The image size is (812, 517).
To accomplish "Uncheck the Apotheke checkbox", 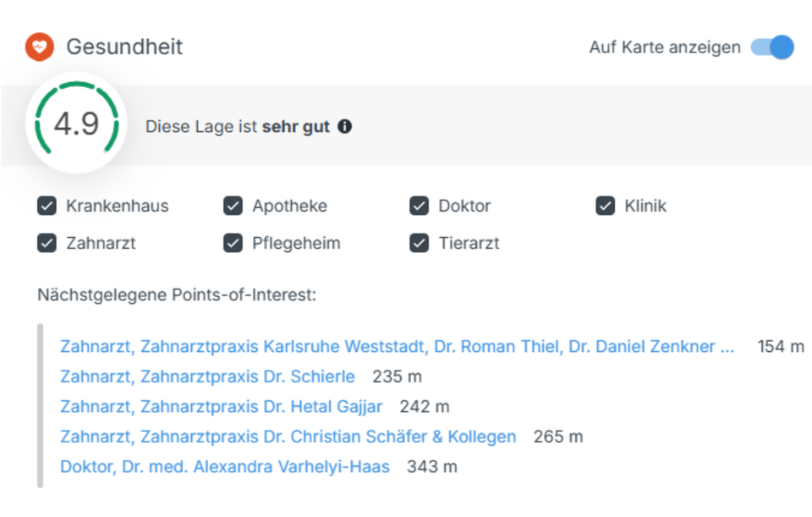I will click(x=233, y=206).
